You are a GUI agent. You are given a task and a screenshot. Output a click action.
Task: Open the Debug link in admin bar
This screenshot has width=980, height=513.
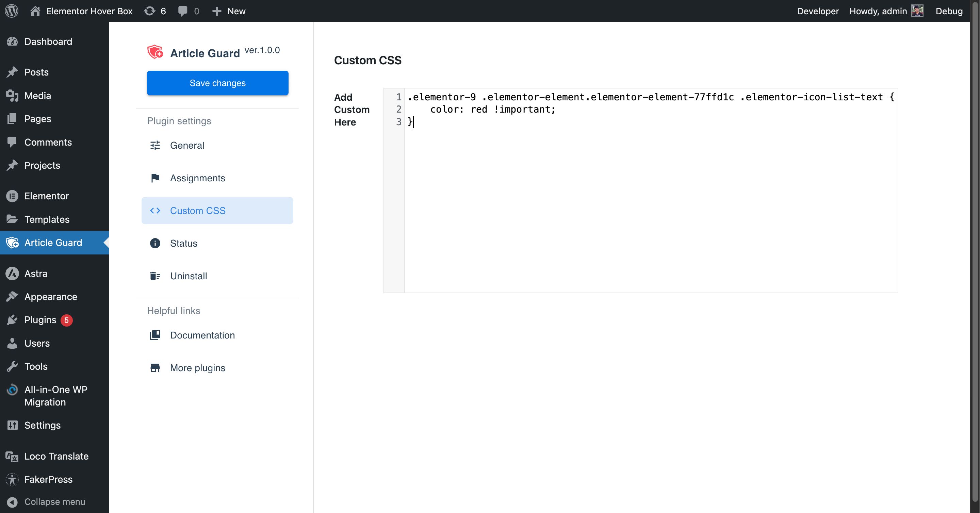[949, 11]
